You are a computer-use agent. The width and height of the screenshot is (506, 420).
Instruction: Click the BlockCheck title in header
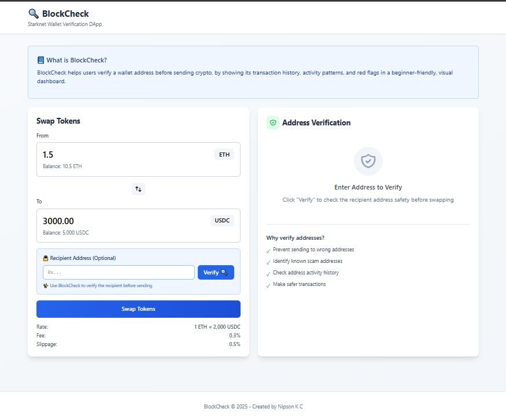[x=65, y=13]
